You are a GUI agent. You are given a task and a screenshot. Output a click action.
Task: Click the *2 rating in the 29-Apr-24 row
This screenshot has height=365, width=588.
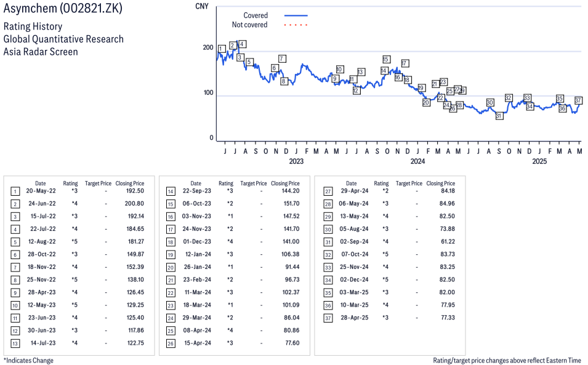click(x=385, y=191)
